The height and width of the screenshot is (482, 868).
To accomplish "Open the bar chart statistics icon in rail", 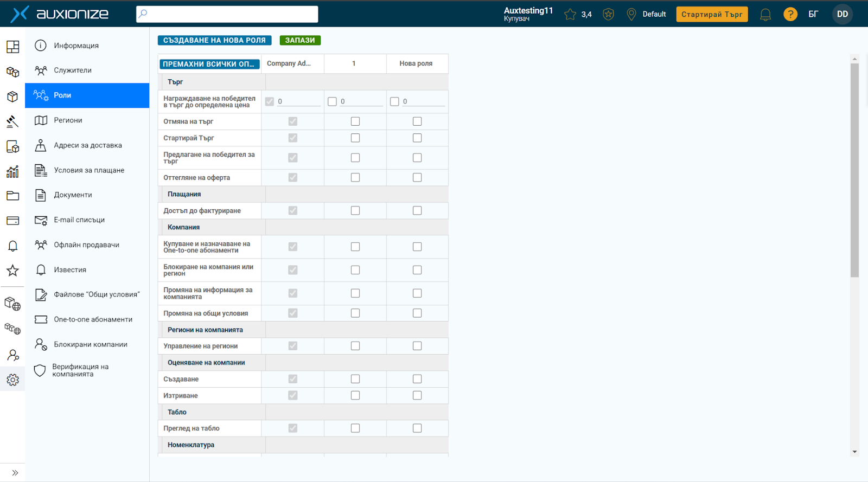I will pos(12,171).
